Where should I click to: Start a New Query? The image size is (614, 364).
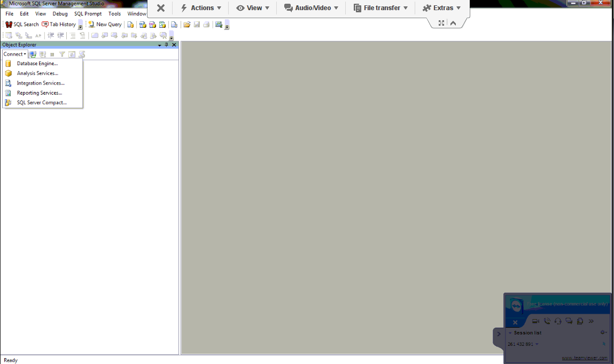(105, 24)
